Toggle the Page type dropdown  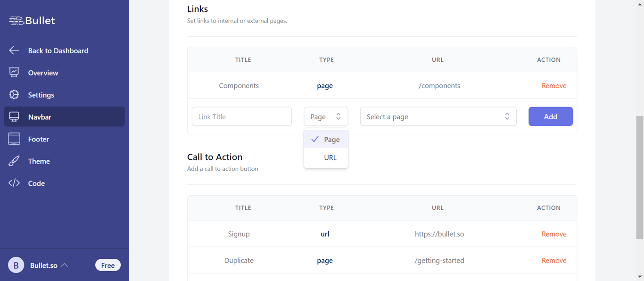[326, 116]
